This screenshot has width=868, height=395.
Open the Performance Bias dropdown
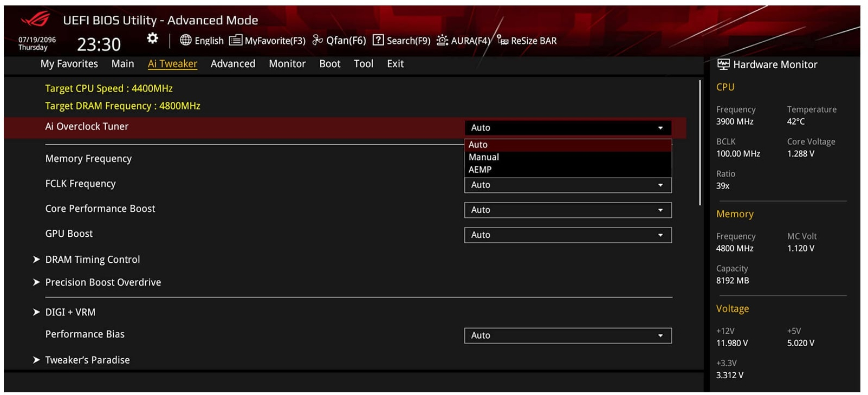coord(568,336)
